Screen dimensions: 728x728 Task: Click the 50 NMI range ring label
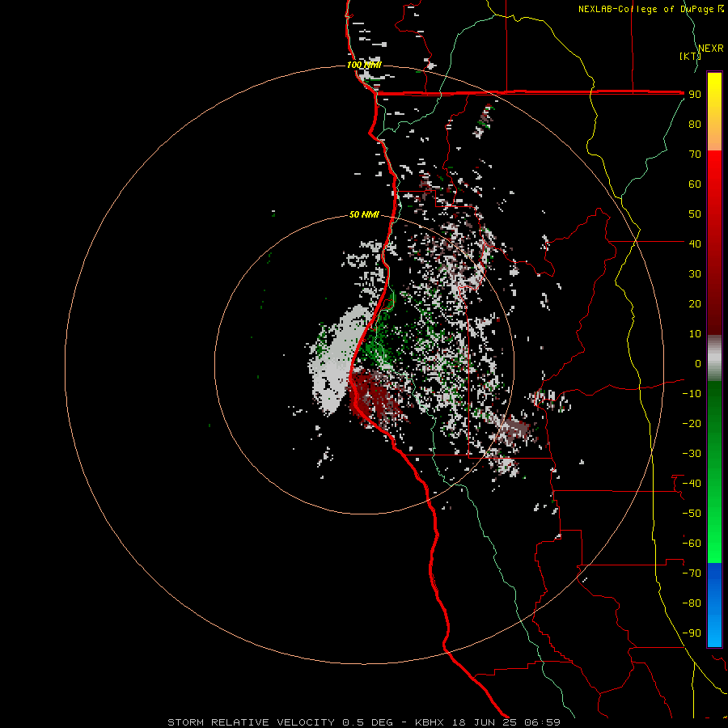tap(364, 214)
